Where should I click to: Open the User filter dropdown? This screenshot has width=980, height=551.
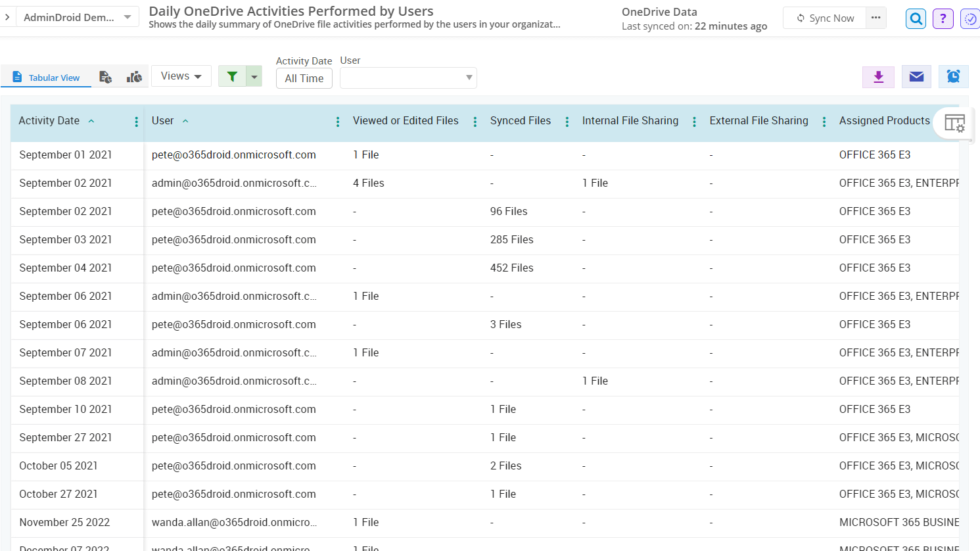point(408,78)
